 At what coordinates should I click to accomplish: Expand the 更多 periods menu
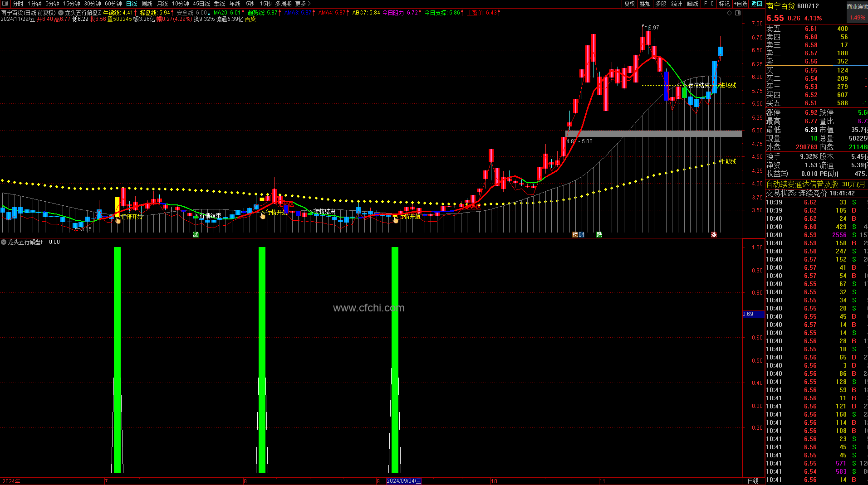tap(303, 4)
